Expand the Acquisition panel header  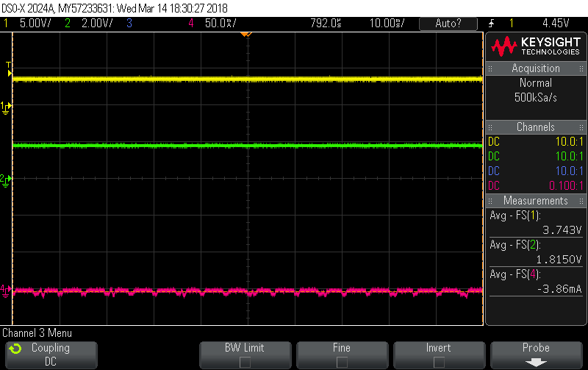[x=536, y=68]
